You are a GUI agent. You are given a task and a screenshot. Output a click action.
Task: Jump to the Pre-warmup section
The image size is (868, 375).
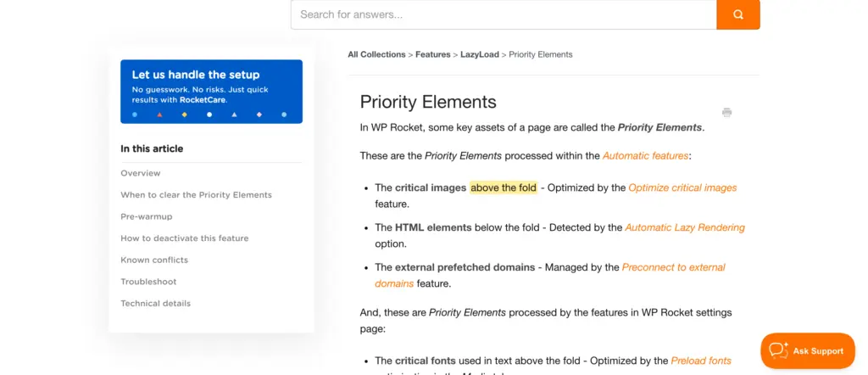coord(147,216)
